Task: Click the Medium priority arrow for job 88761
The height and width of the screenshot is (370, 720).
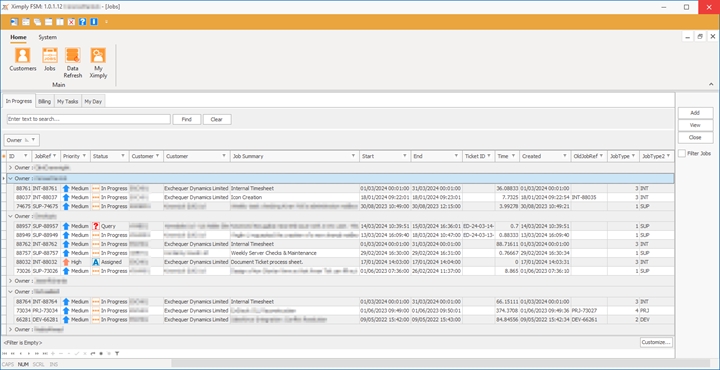Action: [66, 188]
